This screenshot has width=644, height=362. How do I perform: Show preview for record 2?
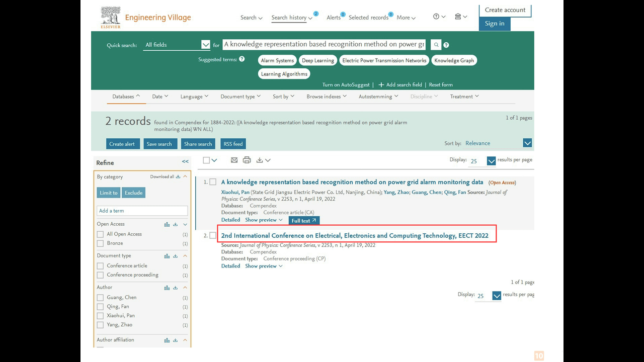(x=264, y=266)
